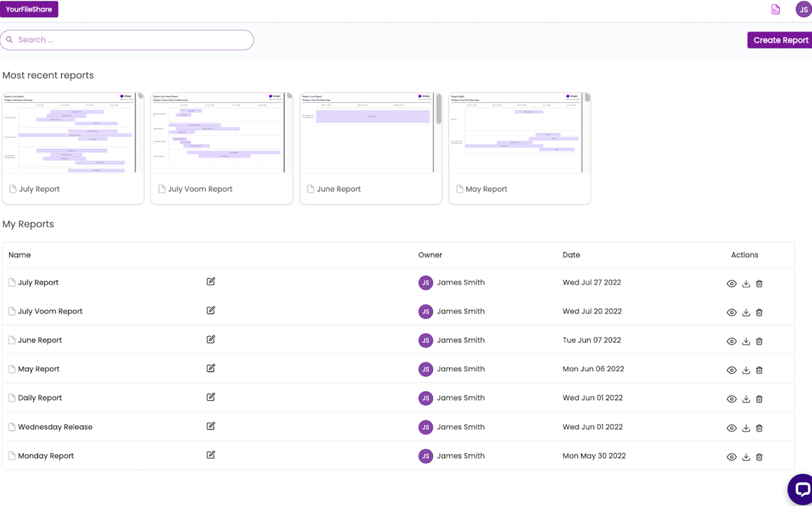View the July Report with eye icon
This screenshot has height=506, width=812.
point(731,283)
